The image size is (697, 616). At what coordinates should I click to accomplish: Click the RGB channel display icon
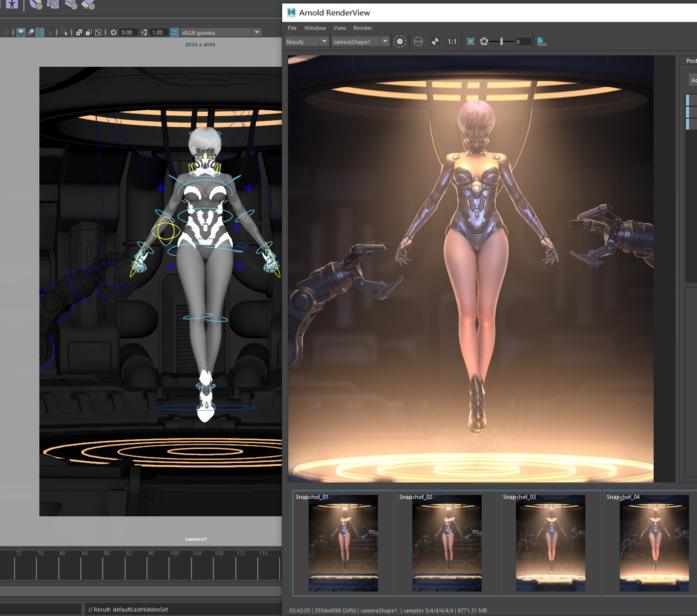click(x=418, y=42)
